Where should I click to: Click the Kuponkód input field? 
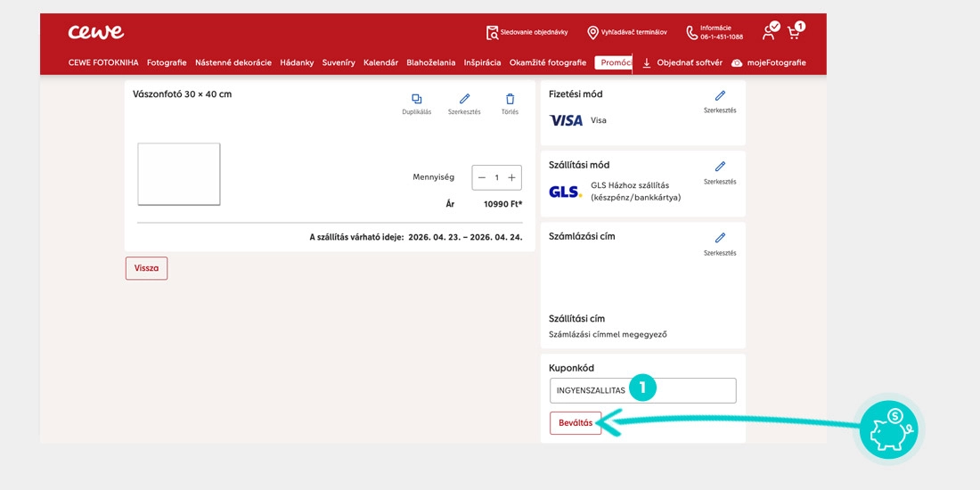pos(643,390)
